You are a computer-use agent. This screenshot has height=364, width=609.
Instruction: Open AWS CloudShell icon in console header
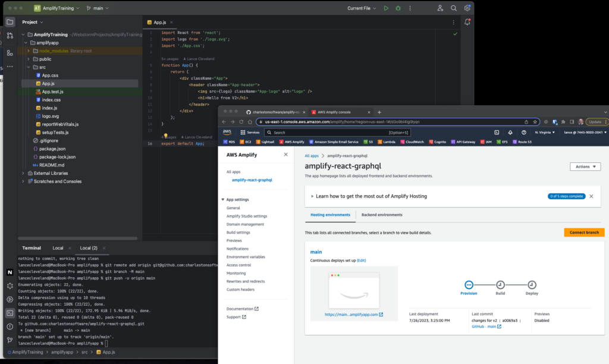tap(497, 132)
